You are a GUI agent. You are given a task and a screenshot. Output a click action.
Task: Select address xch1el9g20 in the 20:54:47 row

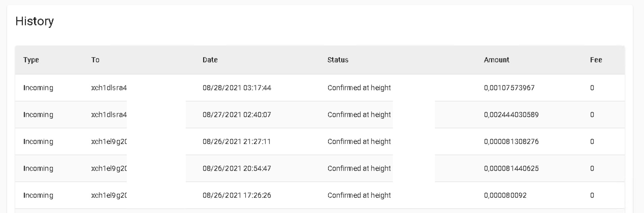109,168
